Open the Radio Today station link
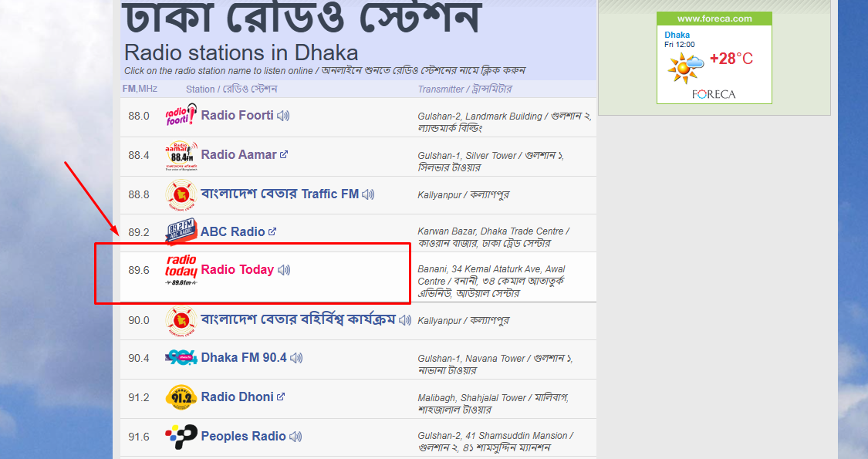 coord(238,270)
